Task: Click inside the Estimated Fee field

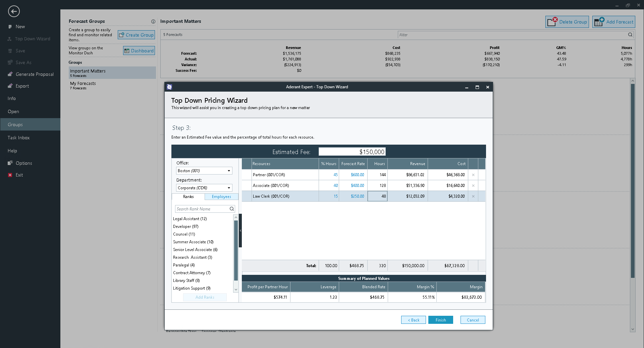Action: pos(352,151)
